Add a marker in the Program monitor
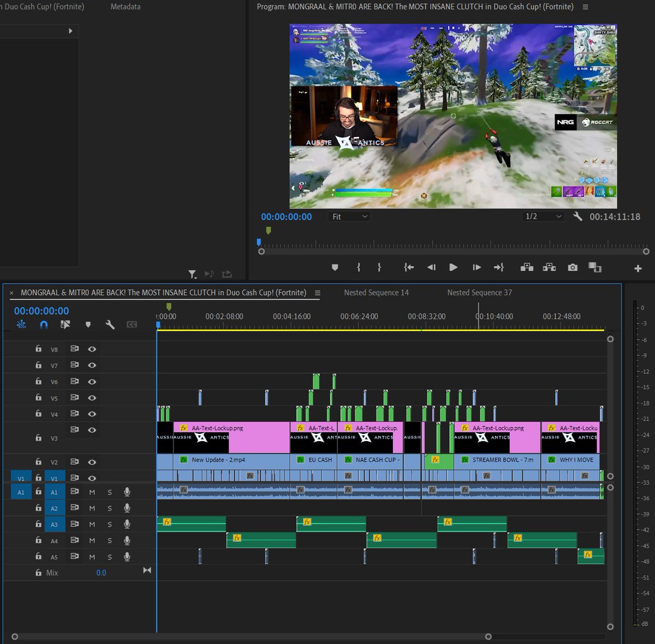 coord(335,267)
